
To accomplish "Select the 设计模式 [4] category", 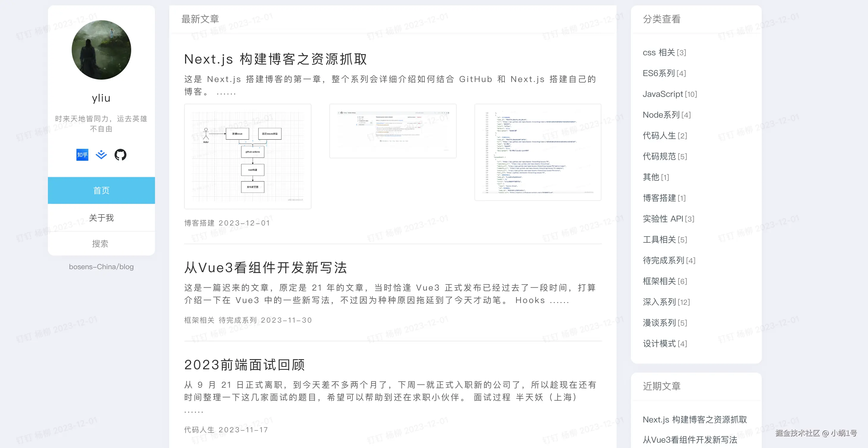I will pos(665,344).
